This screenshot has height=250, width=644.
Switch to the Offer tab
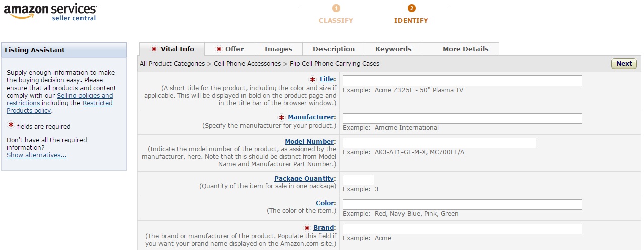[x=229, y=49]
